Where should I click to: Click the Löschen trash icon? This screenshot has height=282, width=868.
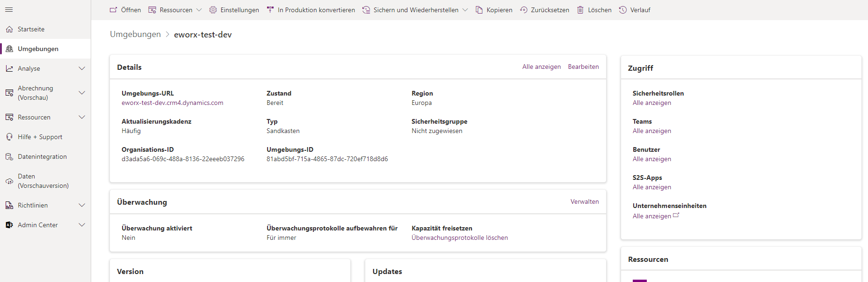(x=580, y=10)
